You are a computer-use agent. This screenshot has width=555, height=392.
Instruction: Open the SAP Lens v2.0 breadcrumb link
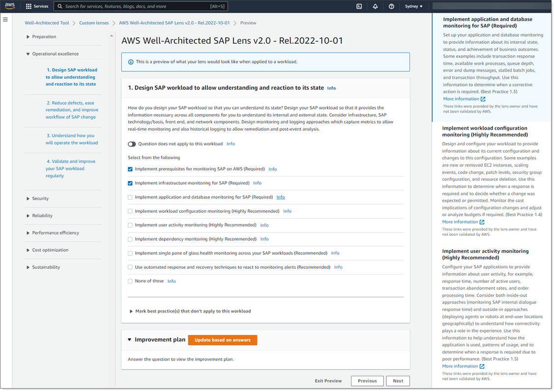pyautogui.click(x=174, y=23)
